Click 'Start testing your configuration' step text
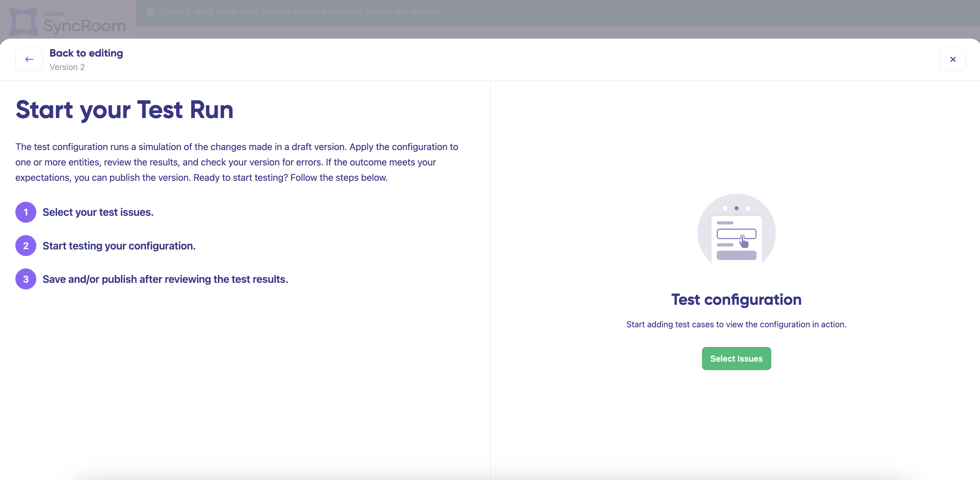Viewport: 980px width, 480px height. [119, 246]
